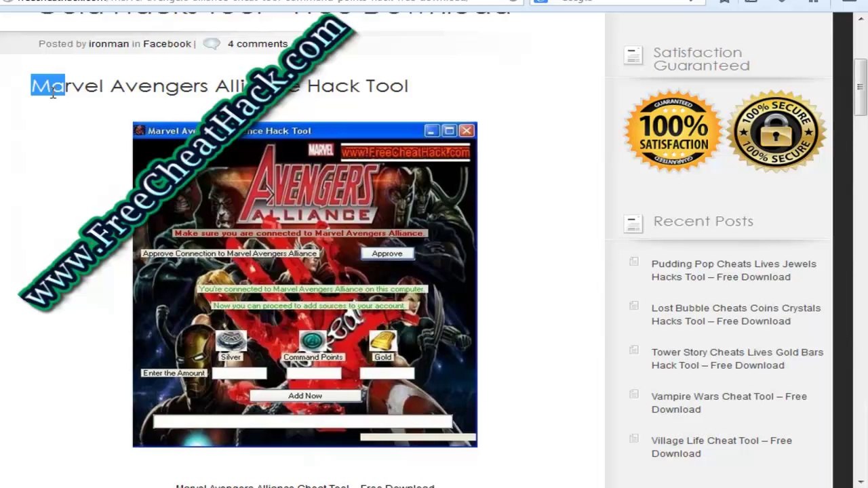
Task: Close the Hack Tool window
Action: point(467,130)
